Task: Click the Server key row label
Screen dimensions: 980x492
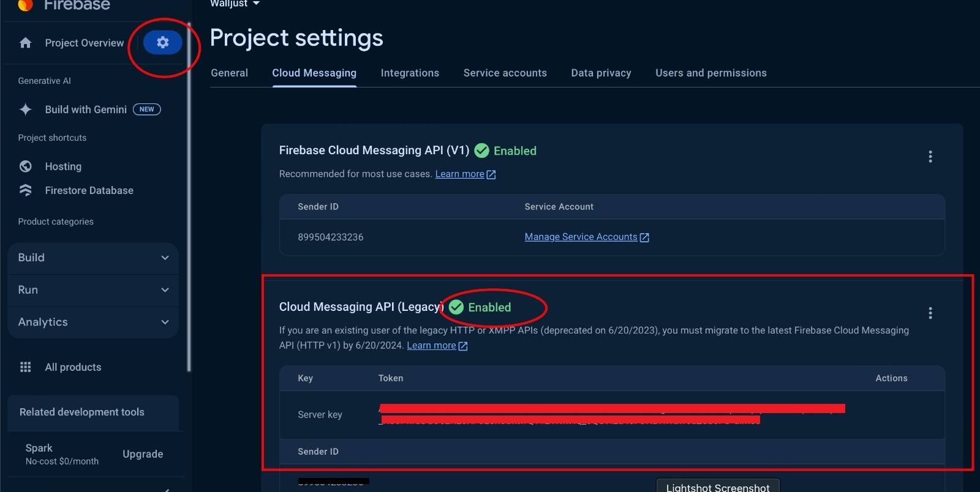Action: (320, 415)
